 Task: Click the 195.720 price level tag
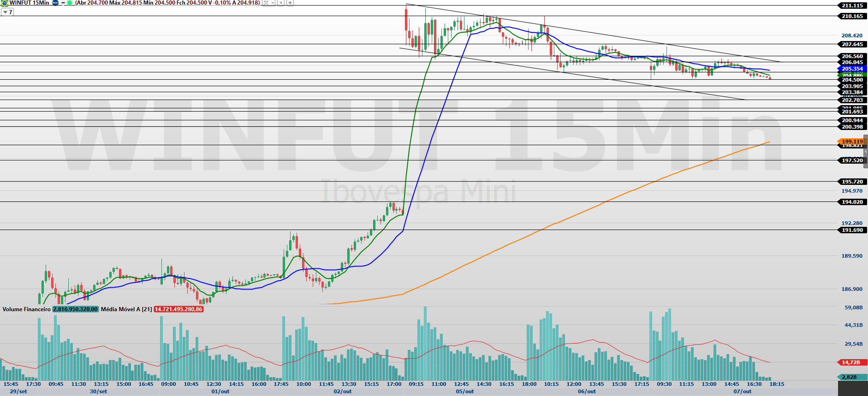click(852, 182)
